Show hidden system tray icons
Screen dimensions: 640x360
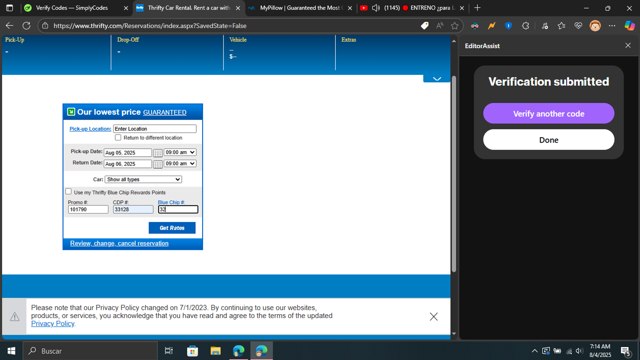point(534,351)
